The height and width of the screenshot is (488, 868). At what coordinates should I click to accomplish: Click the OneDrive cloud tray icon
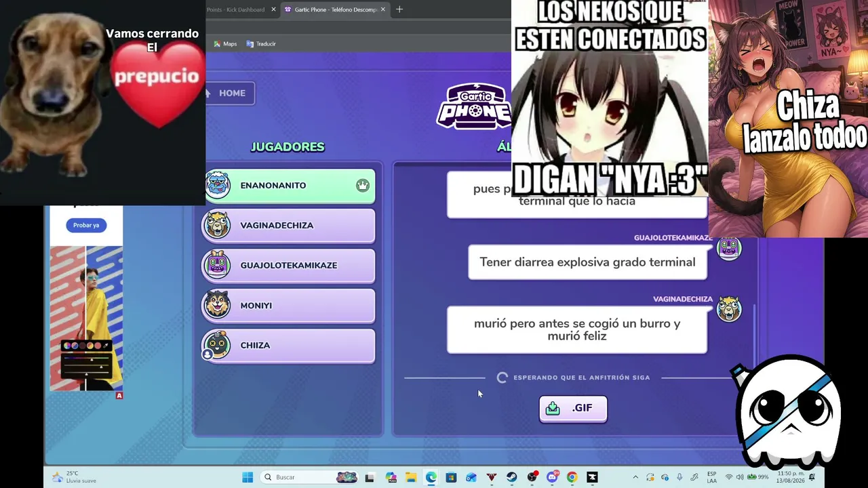(665, 477)
